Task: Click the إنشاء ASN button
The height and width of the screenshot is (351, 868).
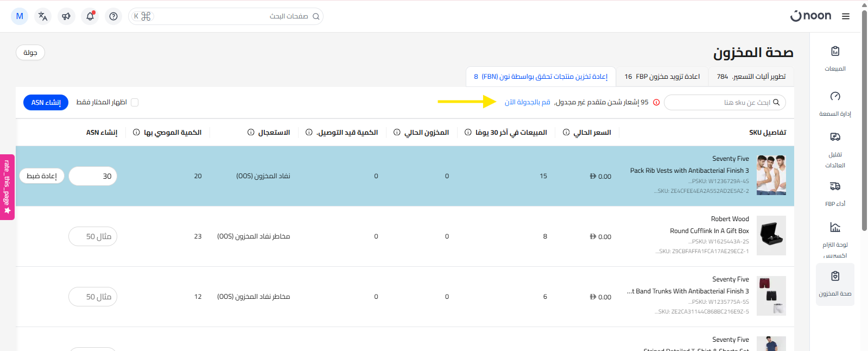Action: [46, 103]
